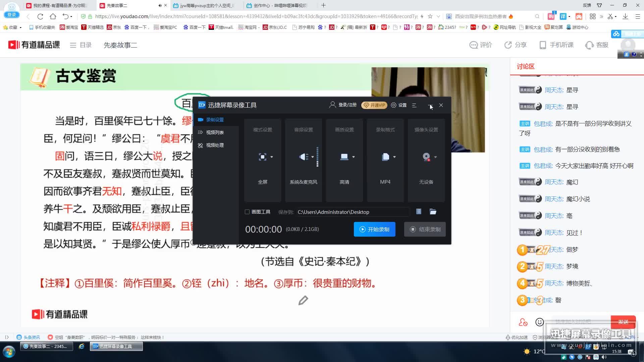Click the 结束录制 button

[425, 229]
